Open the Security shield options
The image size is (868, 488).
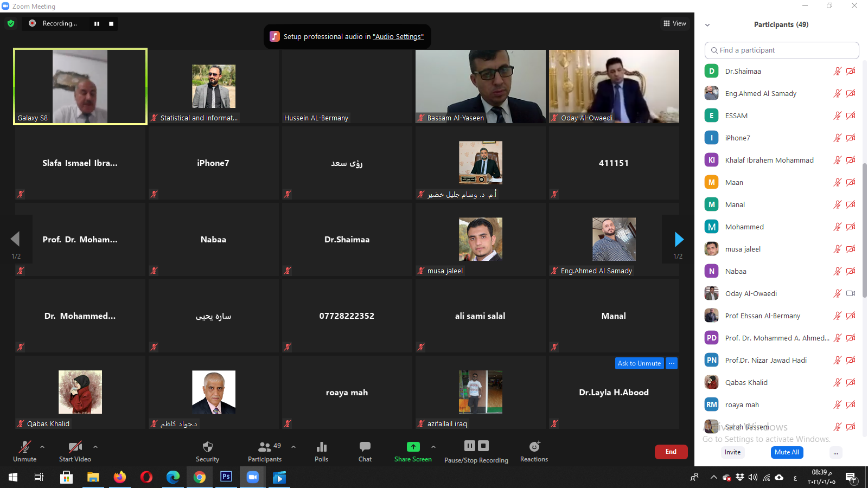(x=207, y=451)
